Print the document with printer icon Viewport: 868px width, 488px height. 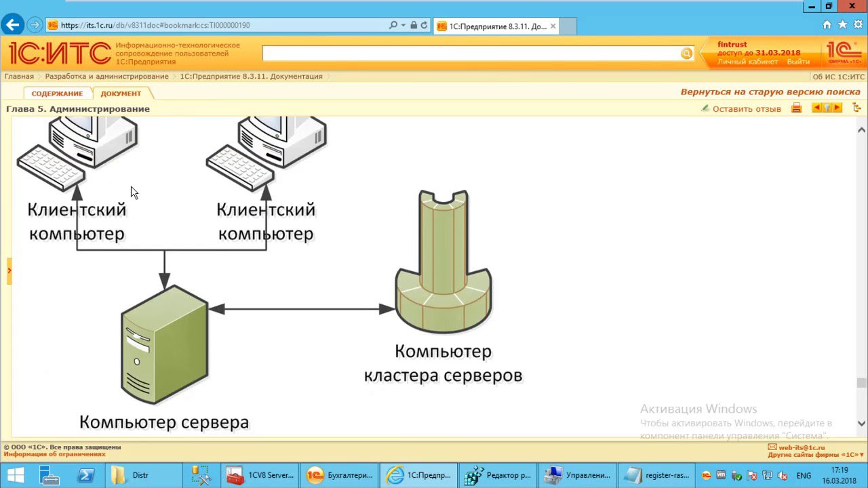tap(797, 108)
